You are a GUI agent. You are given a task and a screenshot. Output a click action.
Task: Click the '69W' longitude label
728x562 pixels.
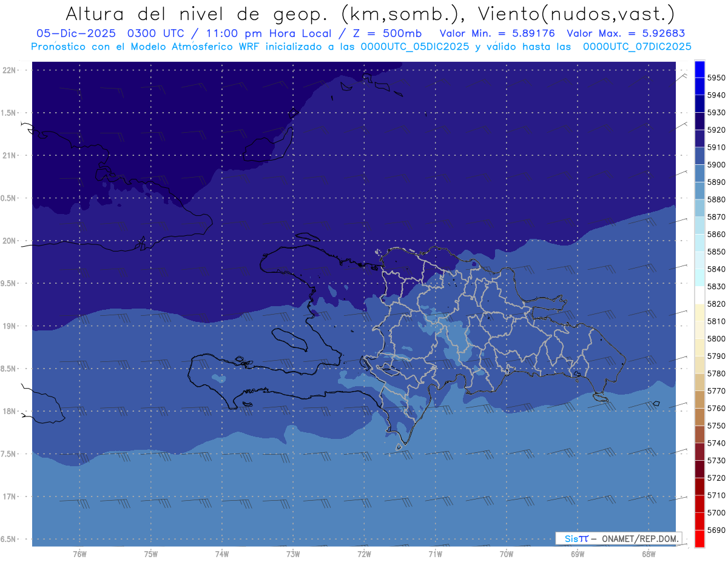point(577,554)
